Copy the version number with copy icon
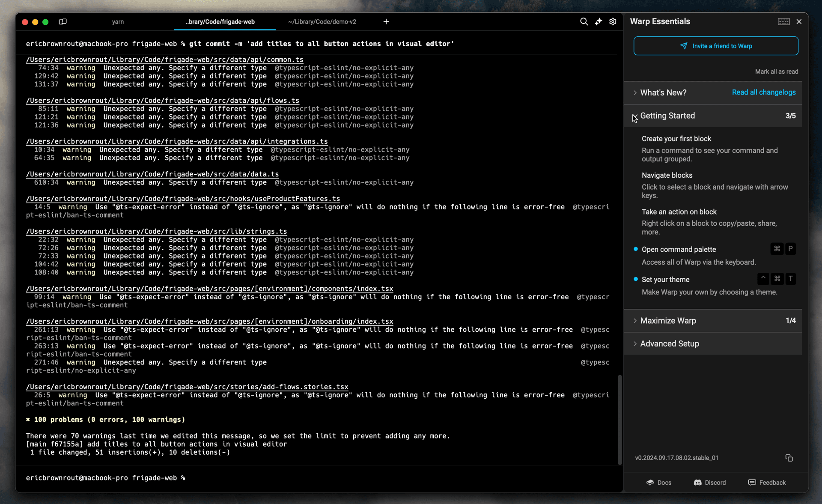Image resolution: width=822 pixels, height=504 pixels. click(x=789, y=458)
